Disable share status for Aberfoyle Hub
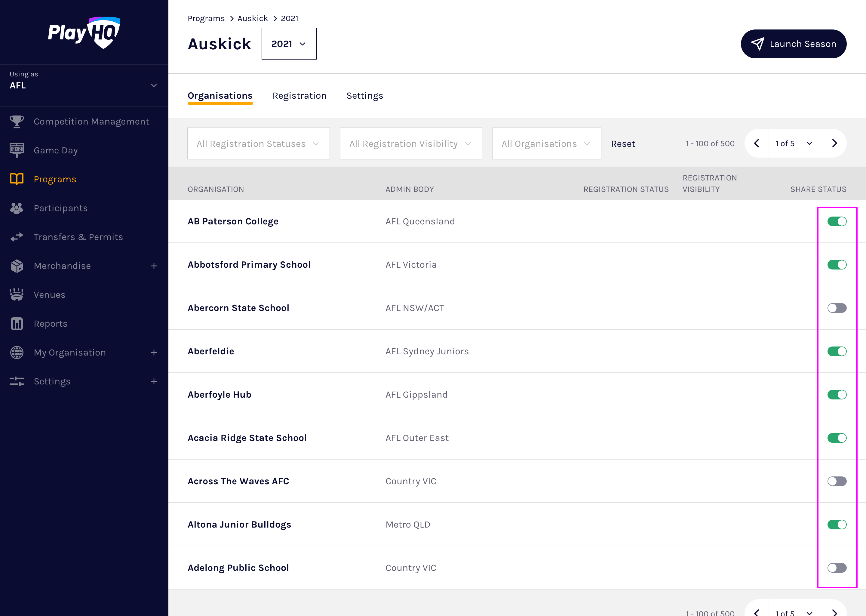This screenshot has height=616, width=866. click(837, 395)
